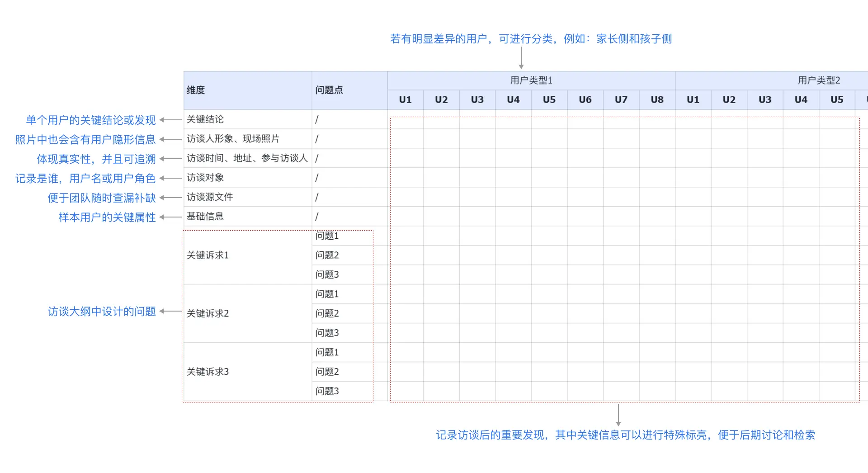Select 问题3 under 关键诉求1
868x473 pixels.
pyautogui.click(x=327, y=274)
